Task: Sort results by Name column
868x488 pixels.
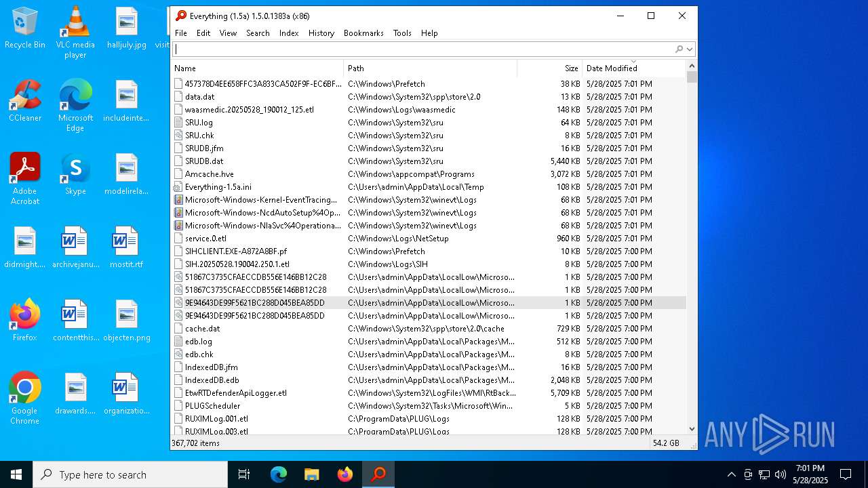Action: click(257, 68)
